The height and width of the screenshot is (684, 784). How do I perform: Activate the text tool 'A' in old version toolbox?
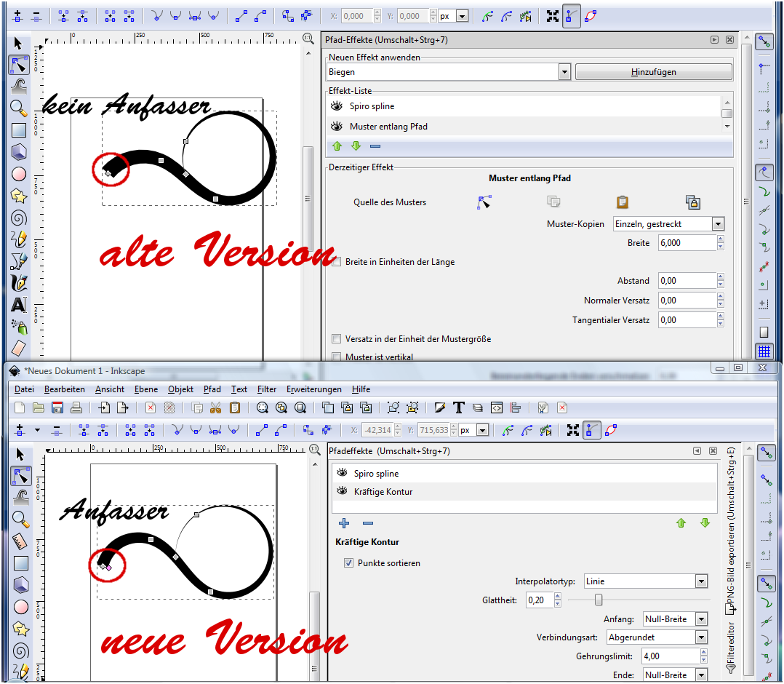tap(18, 305)
